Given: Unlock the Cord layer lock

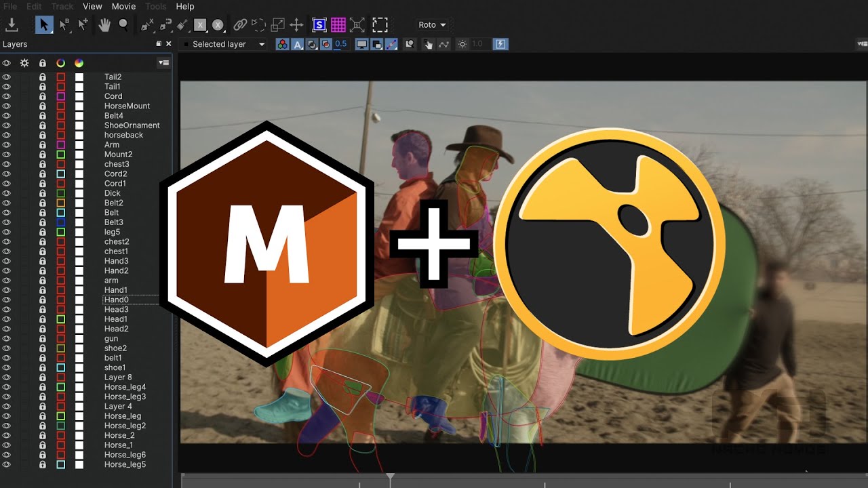Looking at the screenshot, I should click(42, 97).
